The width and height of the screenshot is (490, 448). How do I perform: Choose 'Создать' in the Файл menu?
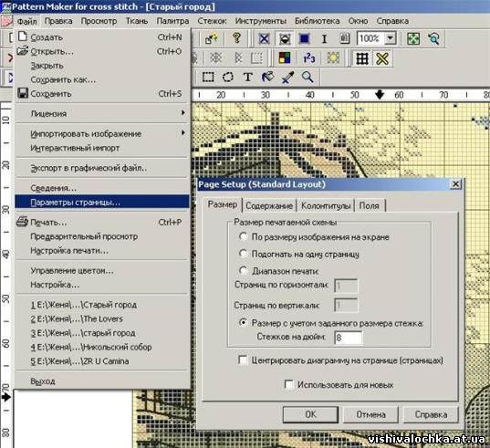tap(102, 37)
